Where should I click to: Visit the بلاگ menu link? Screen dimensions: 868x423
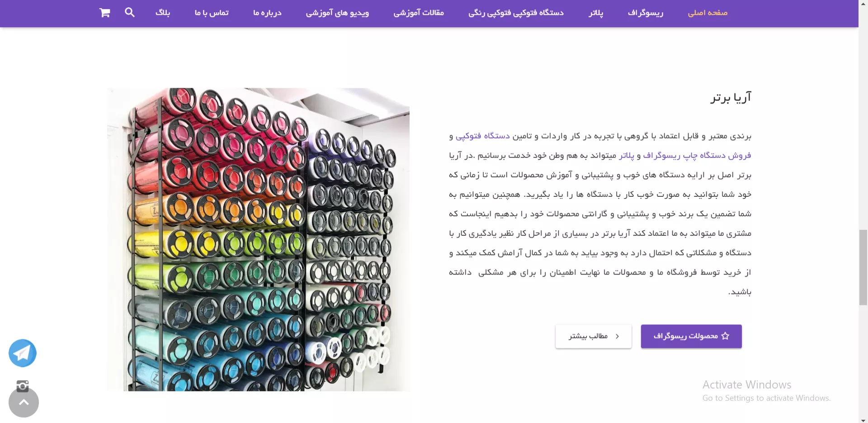[163, 13]
